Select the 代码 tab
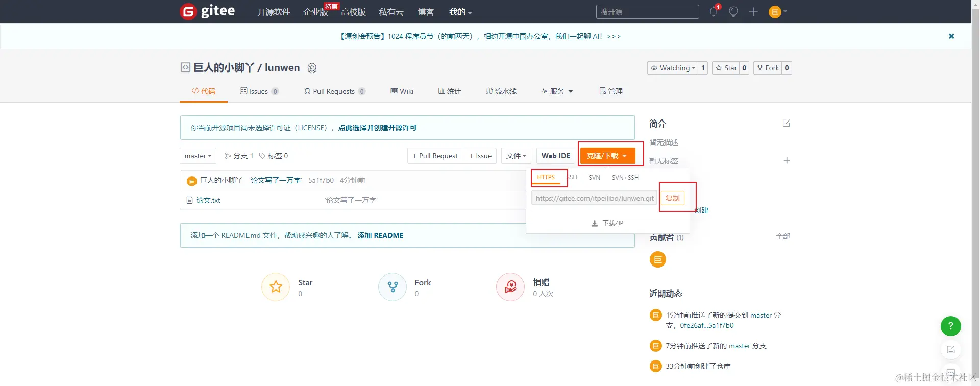Screen dimensions: 980x386 204,91
